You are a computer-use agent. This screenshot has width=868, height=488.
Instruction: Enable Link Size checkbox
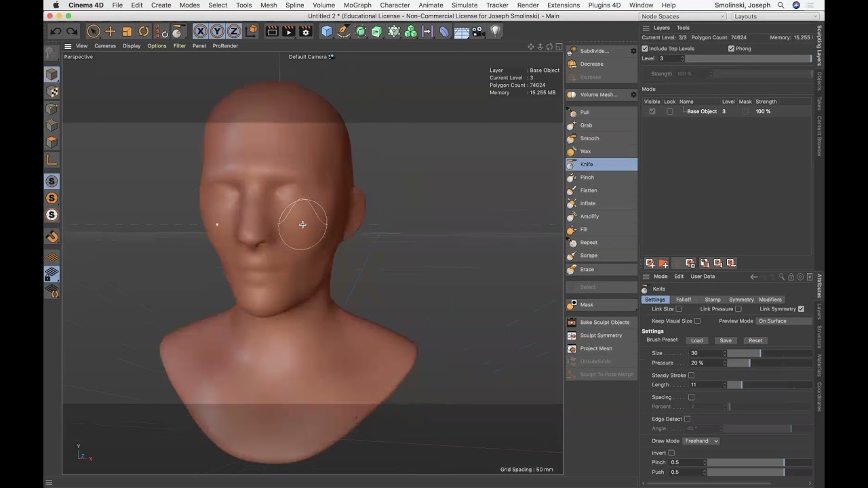coord(679,309)
